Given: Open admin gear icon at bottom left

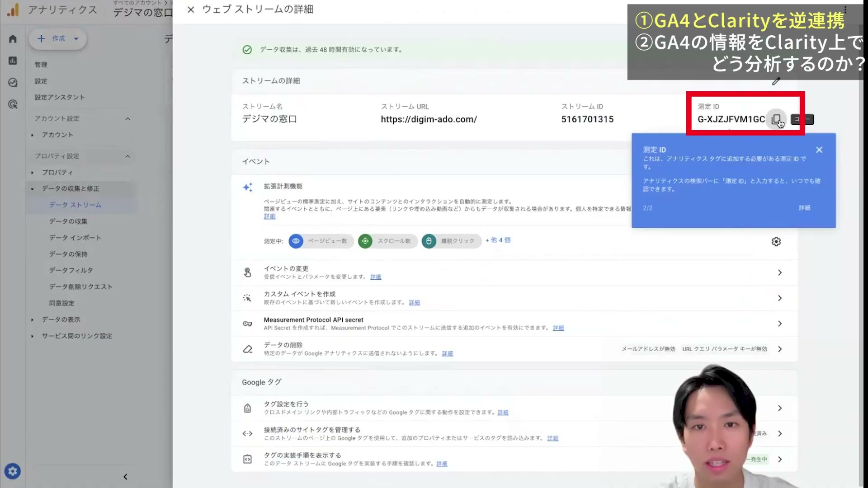Looking at the screenshot, I should [13, 471].
